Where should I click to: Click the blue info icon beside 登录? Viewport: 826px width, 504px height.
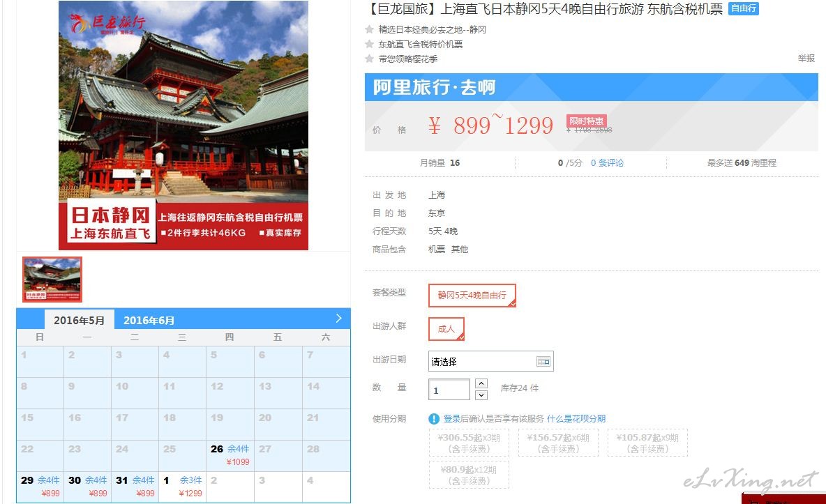[x=434, y=419]
